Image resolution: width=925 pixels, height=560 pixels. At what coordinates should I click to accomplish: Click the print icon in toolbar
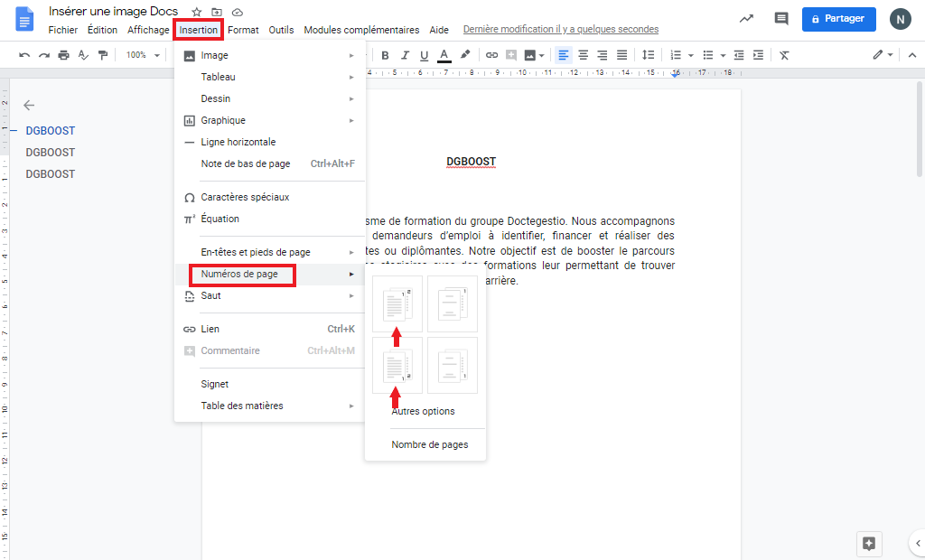(x=63, y=55)
